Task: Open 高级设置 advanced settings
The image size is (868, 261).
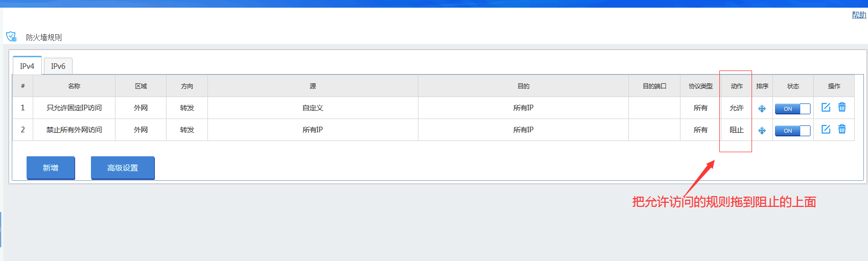Action: [123, 168]
